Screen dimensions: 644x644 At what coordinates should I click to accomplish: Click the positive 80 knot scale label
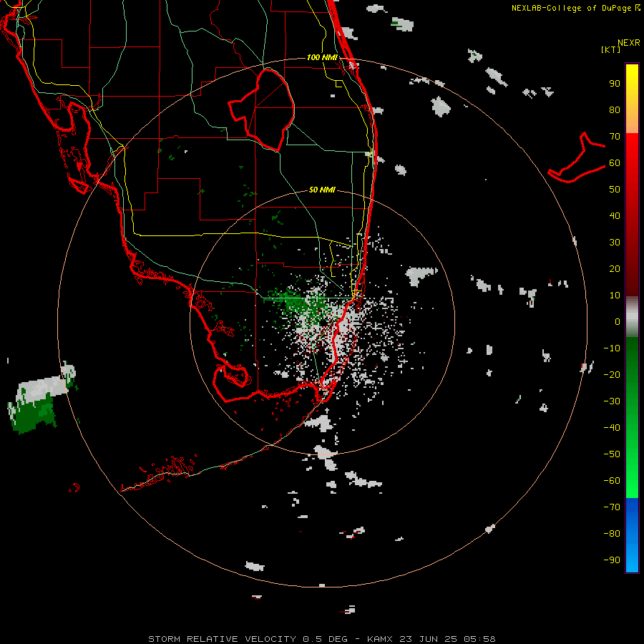point(615,110)
